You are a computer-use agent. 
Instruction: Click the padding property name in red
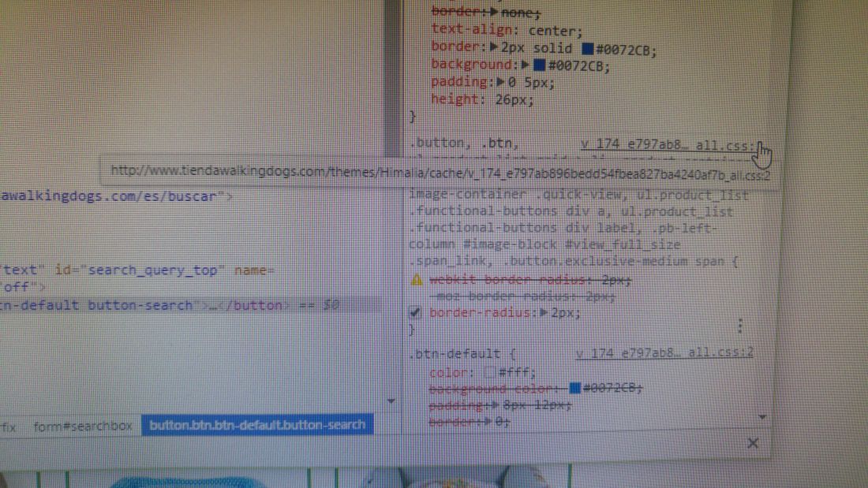coord(458,83)
